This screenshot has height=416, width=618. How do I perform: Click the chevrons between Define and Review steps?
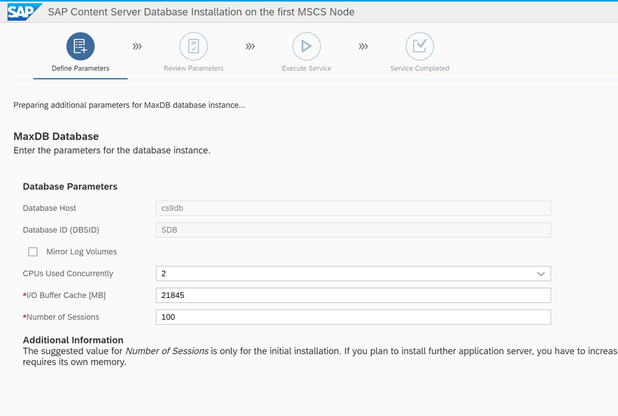pos(137,47)
